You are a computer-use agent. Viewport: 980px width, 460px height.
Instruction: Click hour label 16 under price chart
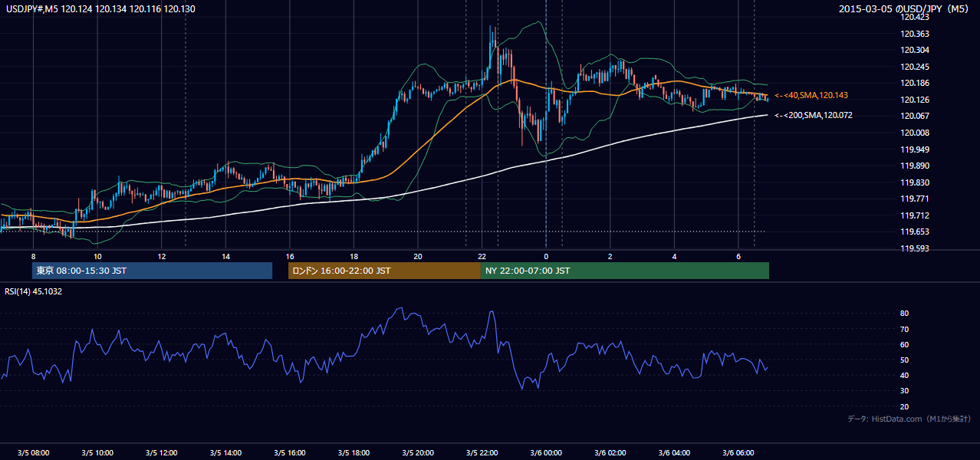pos(290,256)
